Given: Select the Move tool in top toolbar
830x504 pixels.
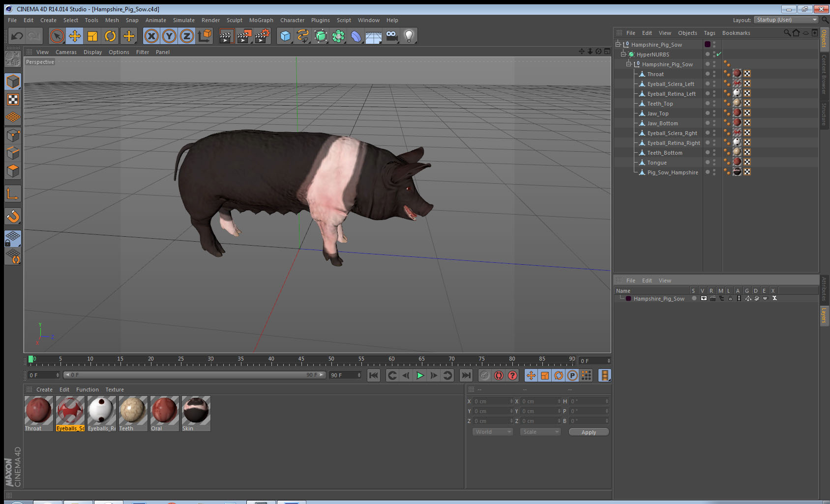Looking at the screenshot, I should point(75,36).
